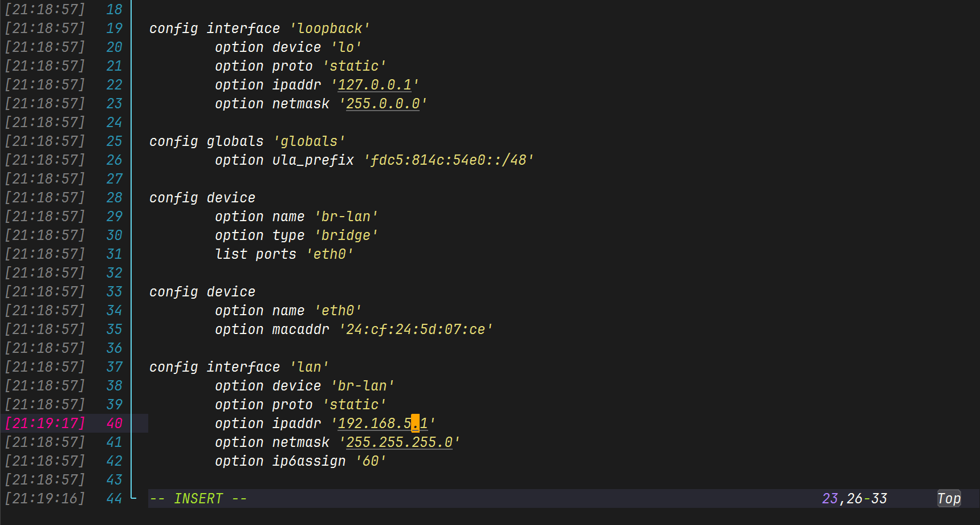The width and height of the screenshot is (980, 525).
Task: Click the ip6assign value '60'
Action: point(371,461)
